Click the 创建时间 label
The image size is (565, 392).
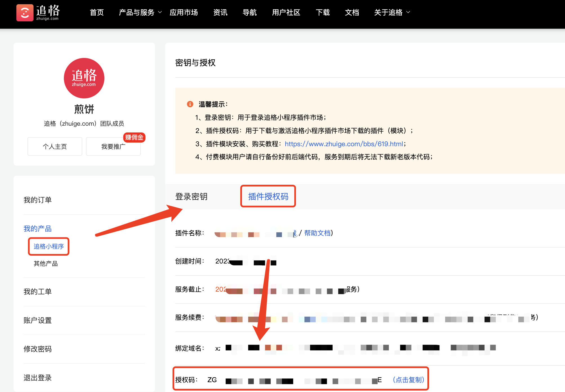pyautogui.click(x=190, y=261)
